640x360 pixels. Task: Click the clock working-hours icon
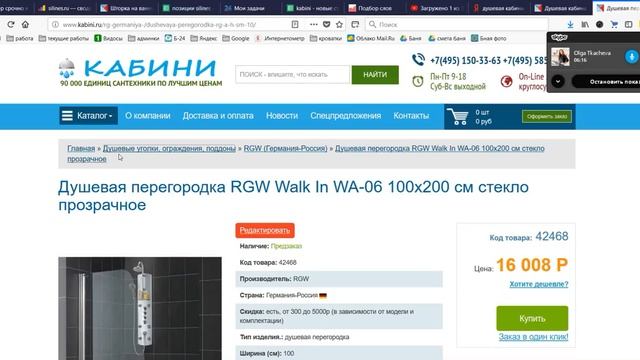pos(418,81)
